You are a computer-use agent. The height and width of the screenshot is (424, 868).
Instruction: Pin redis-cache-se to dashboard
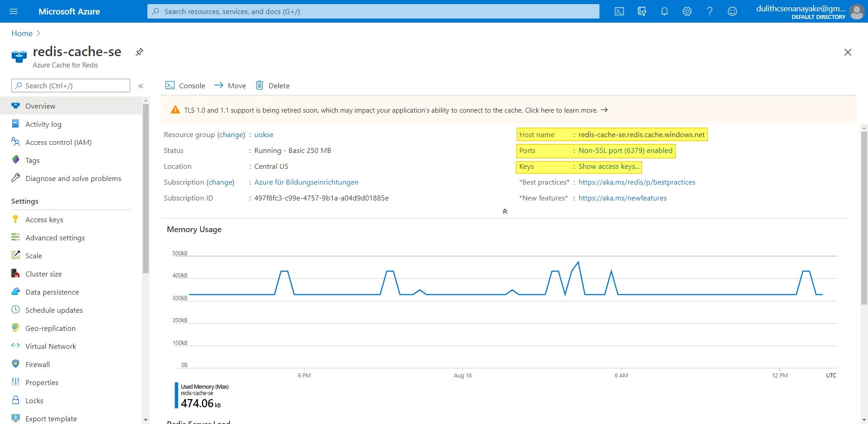click(140, 52)
